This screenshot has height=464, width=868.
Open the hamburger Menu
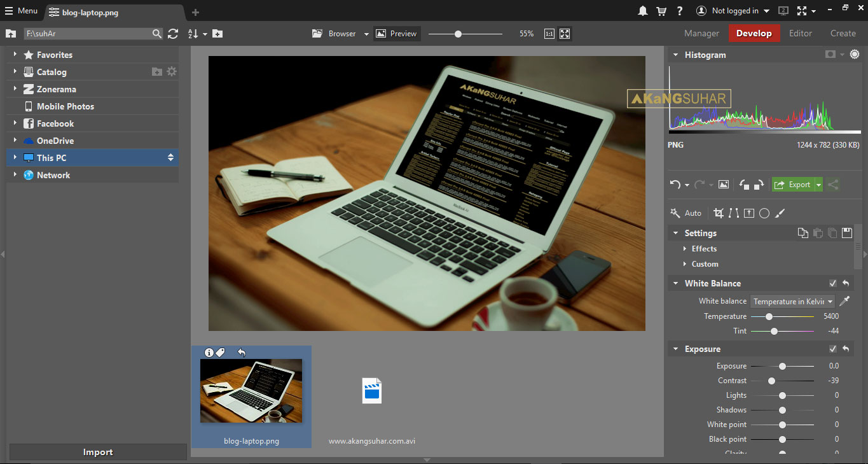pos(21,11)
